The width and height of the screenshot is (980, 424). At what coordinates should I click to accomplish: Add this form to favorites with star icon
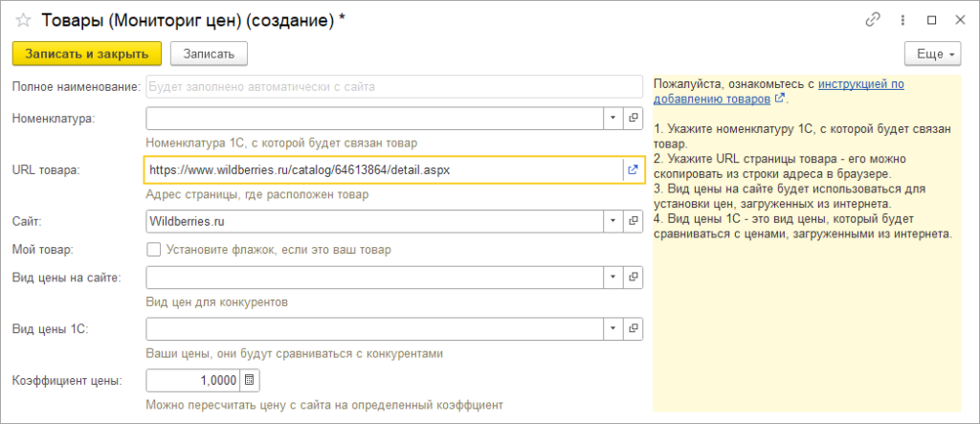(x=23, y=20)
